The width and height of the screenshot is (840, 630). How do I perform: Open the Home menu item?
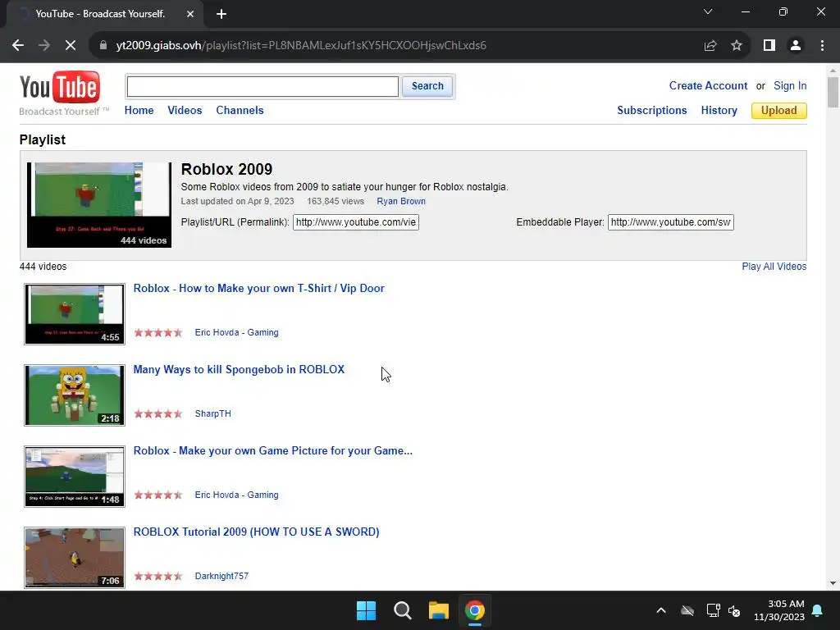(139, 111)
